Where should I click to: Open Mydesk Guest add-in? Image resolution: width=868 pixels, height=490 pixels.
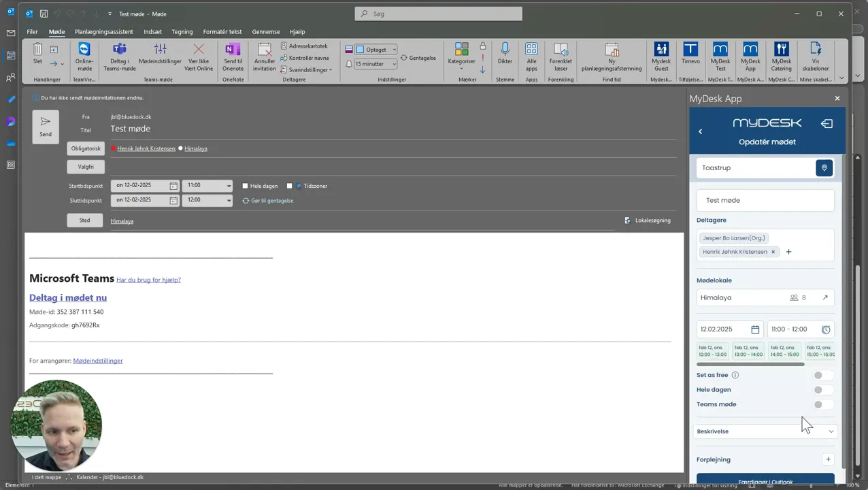[661, 56]
